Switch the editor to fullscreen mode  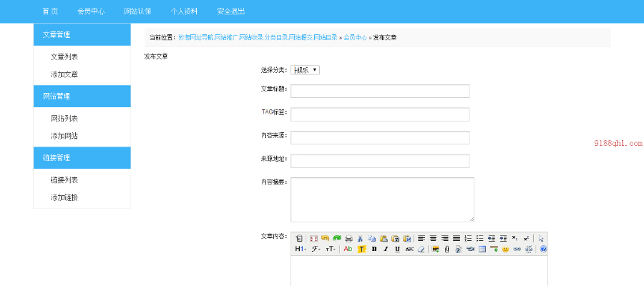314,238
